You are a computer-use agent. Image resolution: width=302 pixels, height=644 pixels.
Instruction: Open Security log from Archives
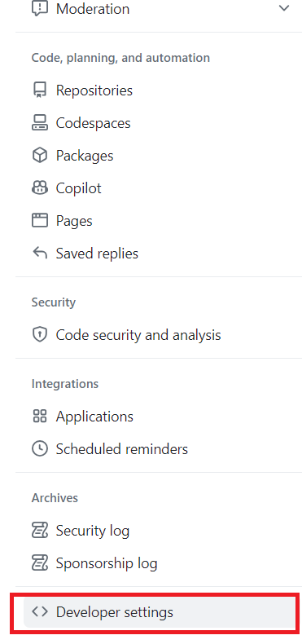point(160,531)
